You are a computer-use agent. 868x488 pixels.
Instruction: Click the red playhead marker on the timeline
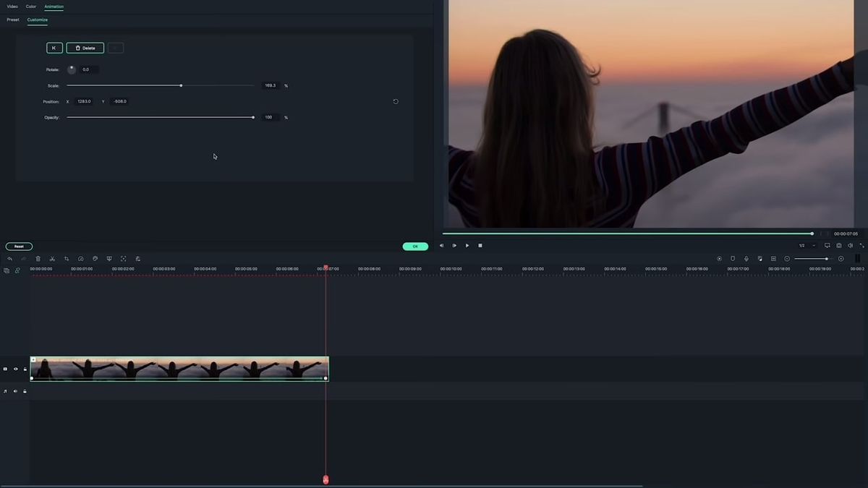click(x=325, y=479)
